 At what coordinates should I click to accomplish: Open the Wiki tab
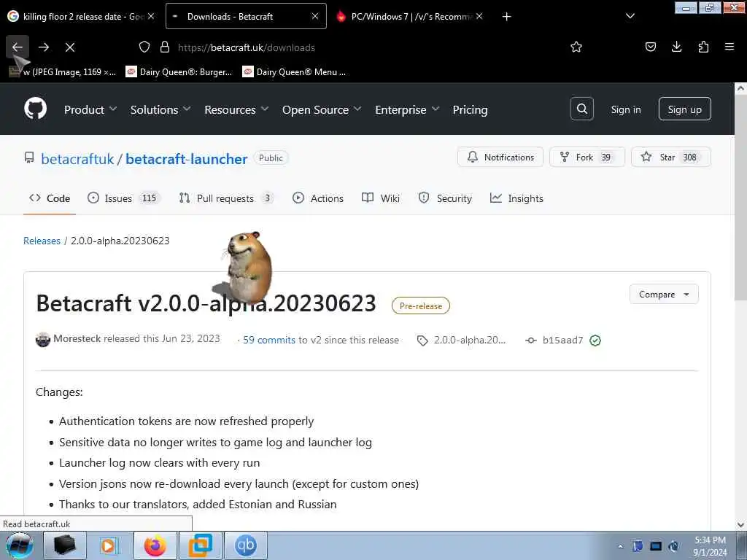click(x=381, y=198)
